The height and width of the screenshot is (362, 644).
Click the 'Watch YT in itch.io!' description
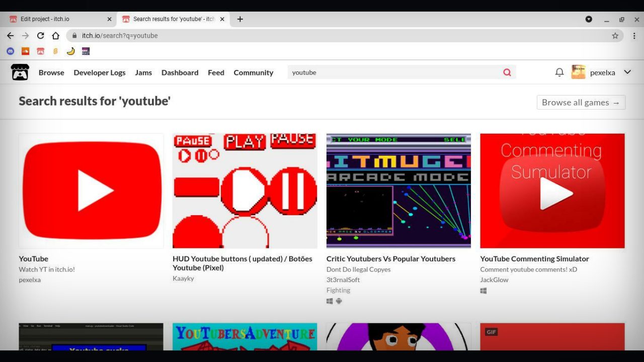tap(47, 269)
